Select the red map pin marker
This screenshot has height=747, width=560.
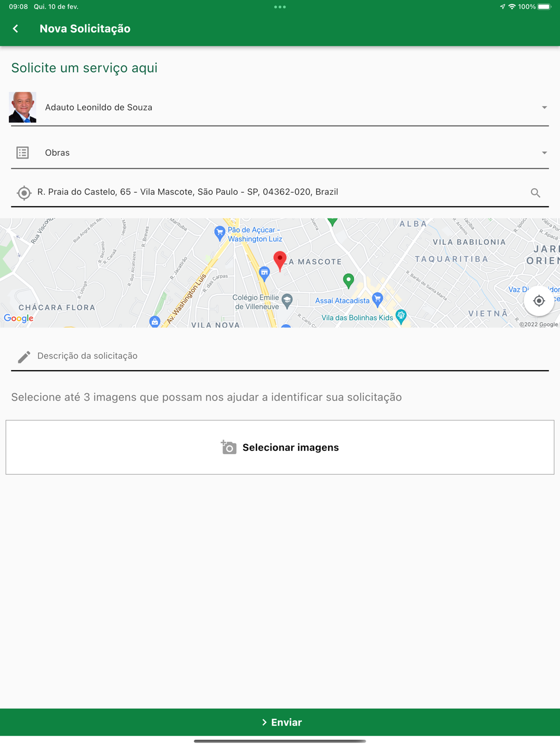280,261
